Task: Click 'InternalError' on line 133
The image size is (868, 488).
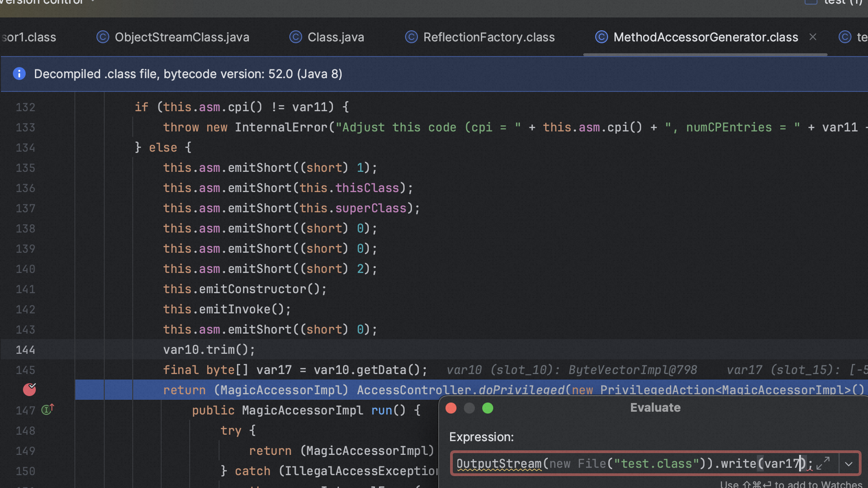Action: [281, 127]
